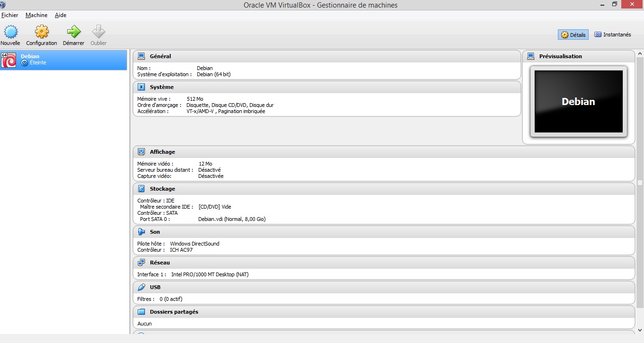This screenshot has width=644, height=343.
Task: Click the Affichage monitor icon
Action: pyautogui.click(x=141, y=152)
